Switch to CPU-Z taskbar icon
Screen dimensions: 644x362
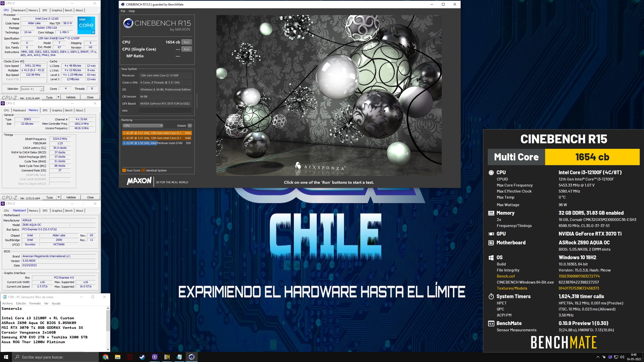154,357
